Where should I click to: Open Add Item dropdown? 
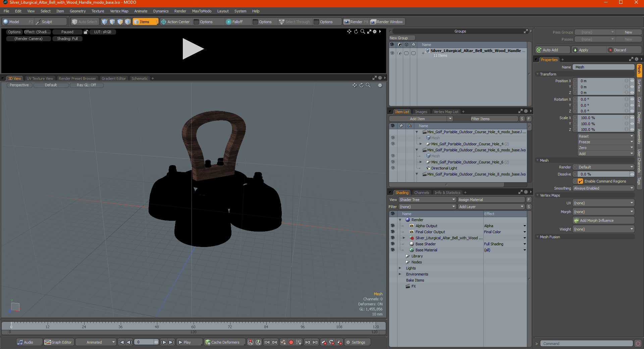click(421, 119)
